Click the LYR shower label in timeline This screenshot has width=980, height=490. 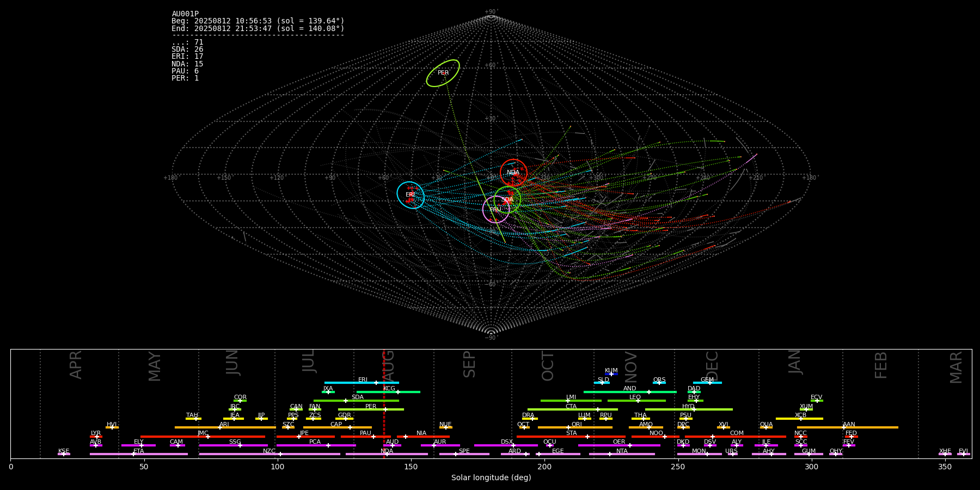(96, 433)
